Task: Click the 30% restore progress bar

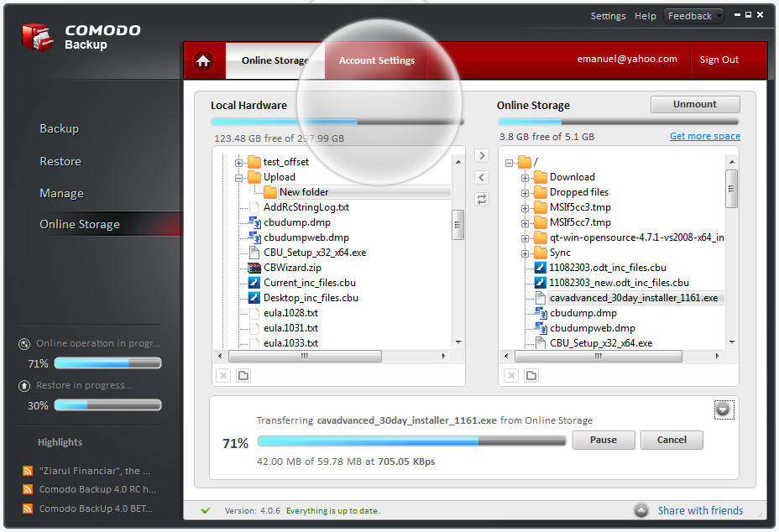Action: pos(107,405)
